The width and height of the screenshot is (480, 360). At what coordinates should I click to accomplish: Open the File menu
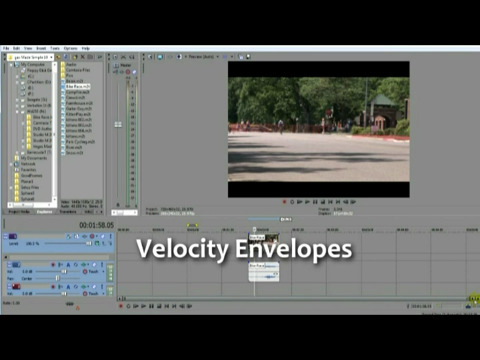pos(6,48)
